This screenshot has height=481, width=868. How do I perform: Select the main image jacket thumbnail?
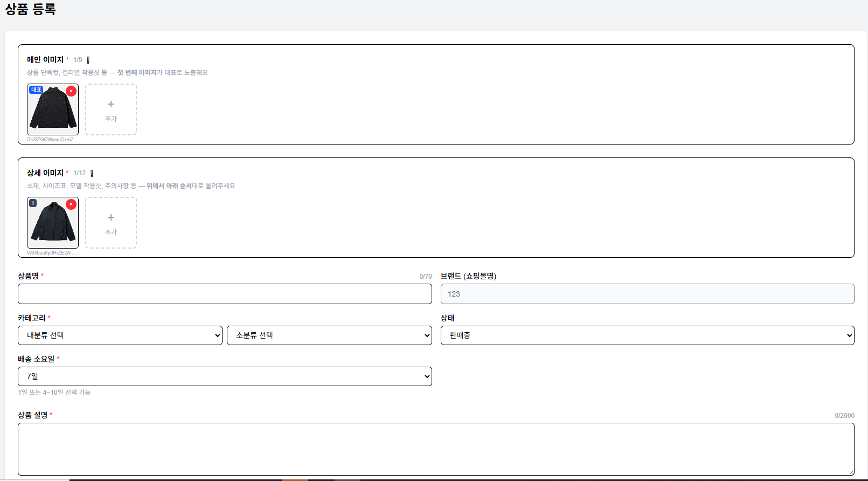tap(53, 109)
